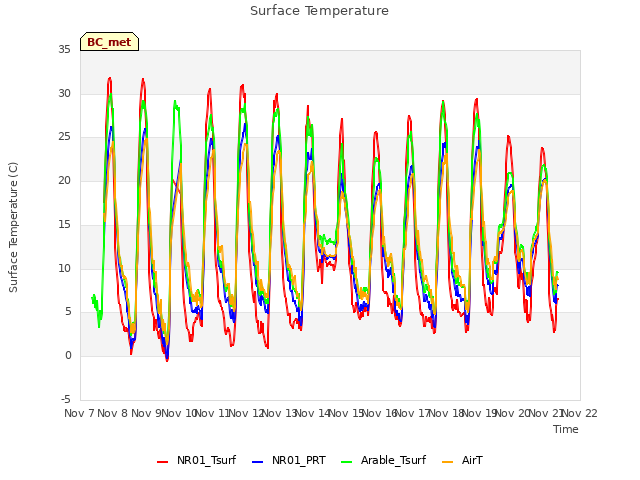Toggle the AirT legend entry
The image size is (640, 480).
462,460
